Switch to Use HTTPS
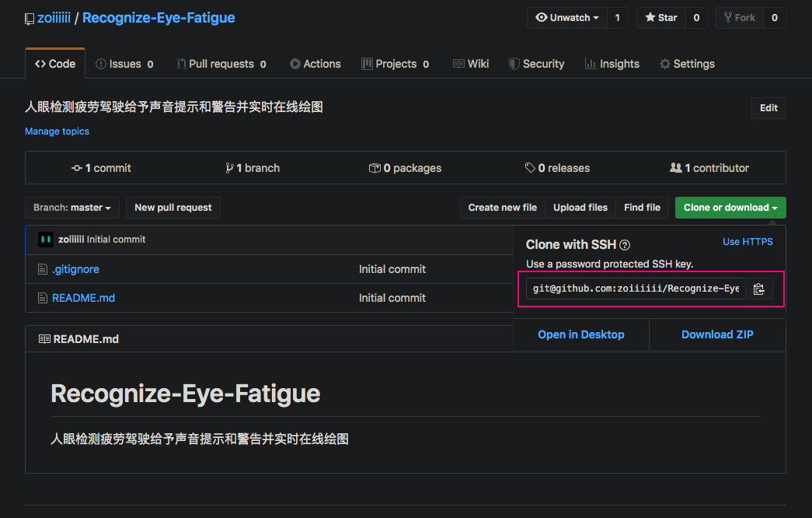Image resolution: width=812 pixels, height=518 pixels. tap(748, 242)
